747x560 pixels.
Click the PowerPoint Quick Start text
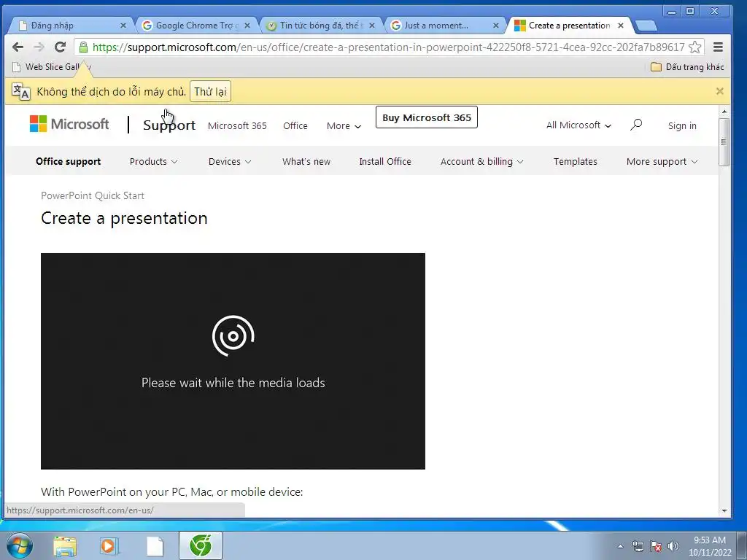93,195
